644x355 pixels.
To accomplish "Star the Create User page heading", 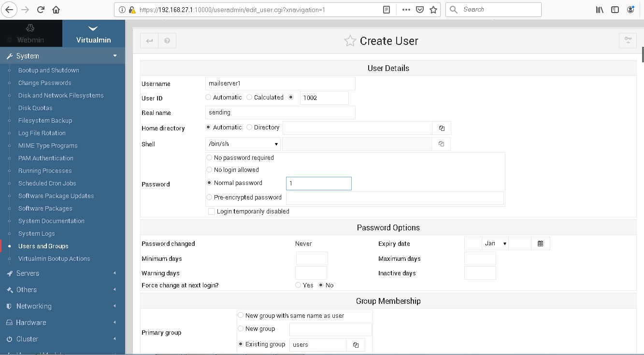I will pos(349,41).
